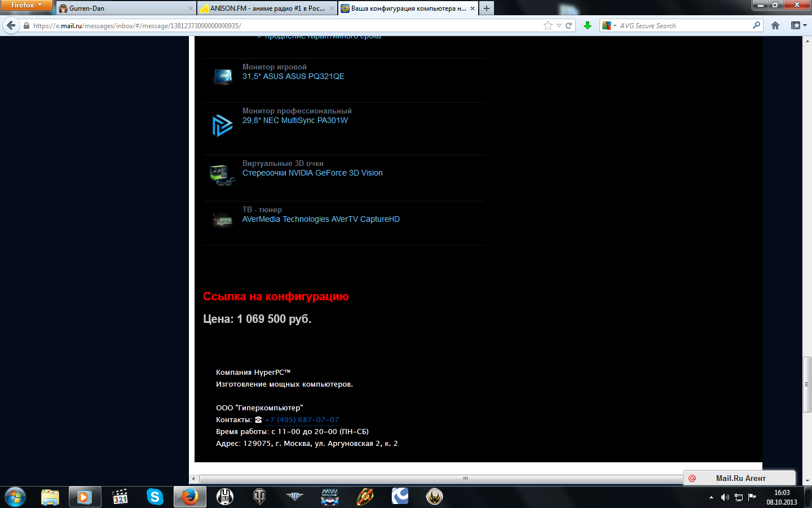Click the text Компания HyperPC™

point(253,372)
